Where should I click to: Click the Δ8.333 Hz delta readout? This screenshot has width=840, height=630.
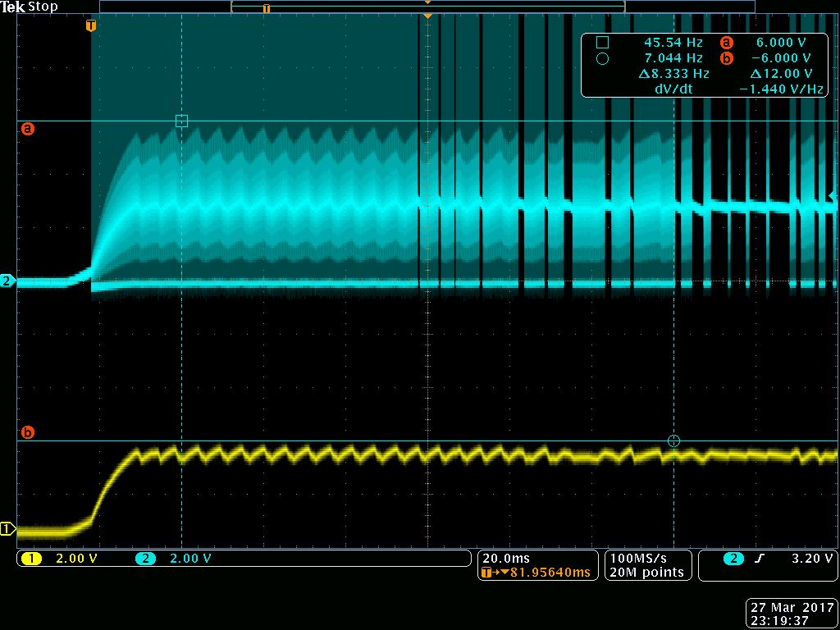674,73
